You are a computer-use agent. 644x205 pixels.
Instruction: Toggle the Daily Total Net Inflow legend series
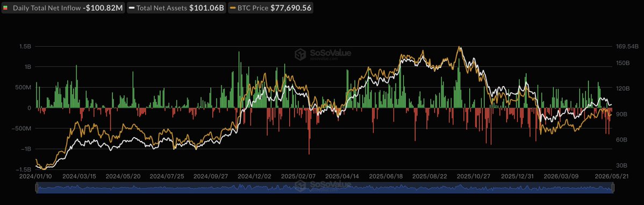pyautogui.click(x=63, y=8)
